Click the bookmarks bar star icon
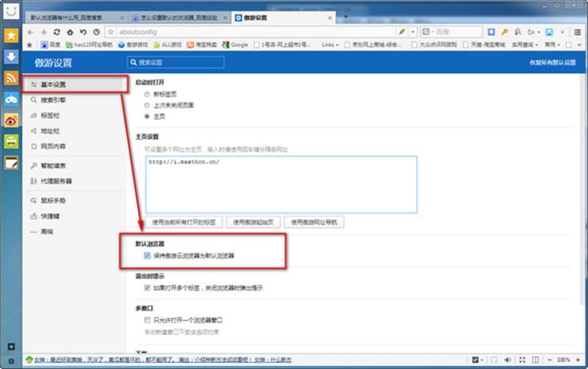Image resolution: width=588 pixels, height=369 pixels. (x=29, y=45)
